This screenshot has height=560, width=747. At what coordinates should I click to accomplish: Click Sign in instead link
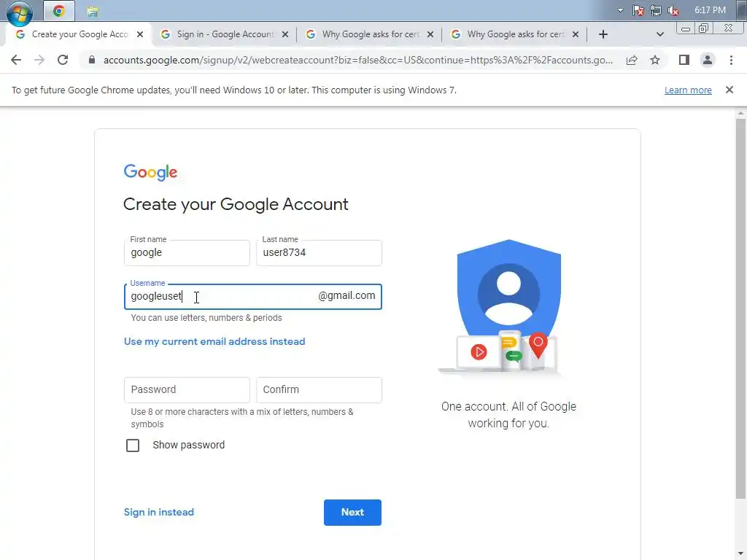pyautogui.click(x=158, y=513)
